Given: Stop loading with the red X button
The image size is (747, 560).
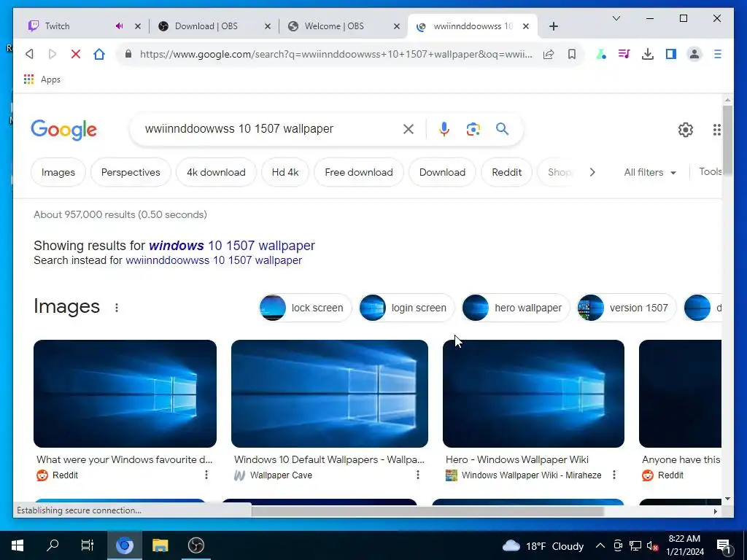Looking at the screenshot, I should click(75, 54).
